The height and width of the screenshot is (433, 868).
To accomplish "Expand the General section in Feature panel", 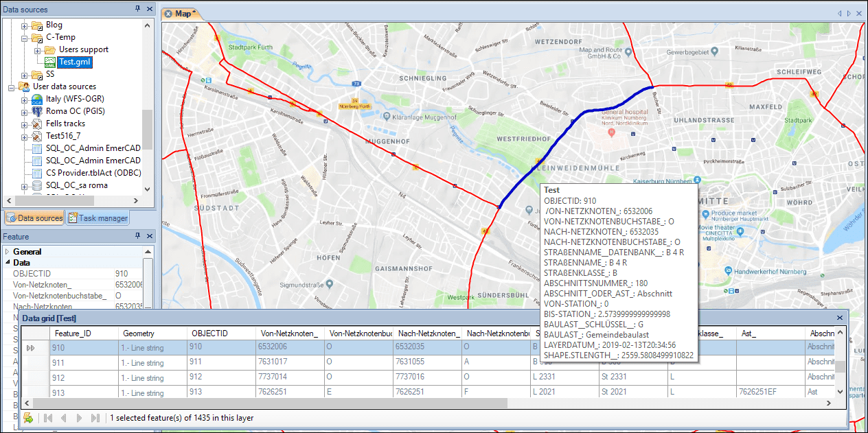I will click(x=8, y=252).
